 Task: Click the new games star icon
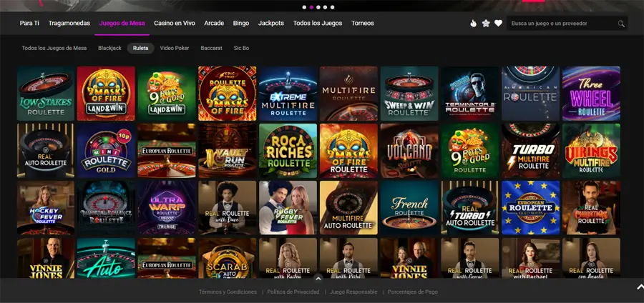[x=486, y=24]
